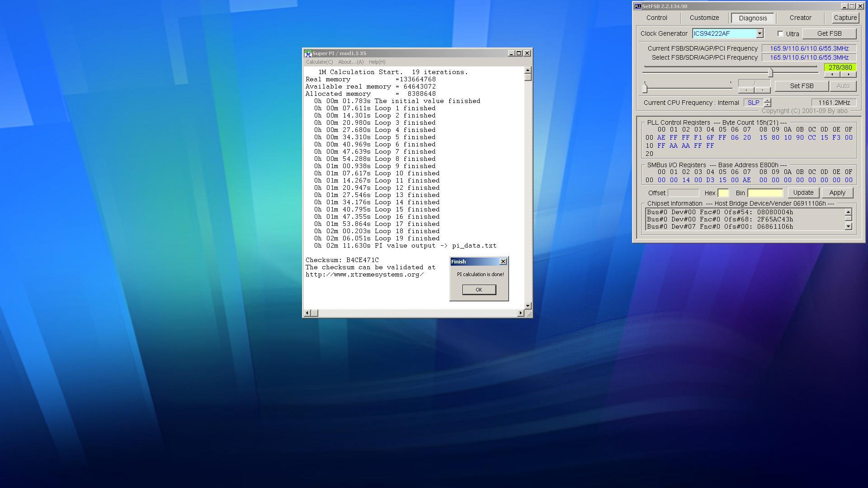
Task: Click up arrow in Chipset Information list
Action: coord(848,212)
